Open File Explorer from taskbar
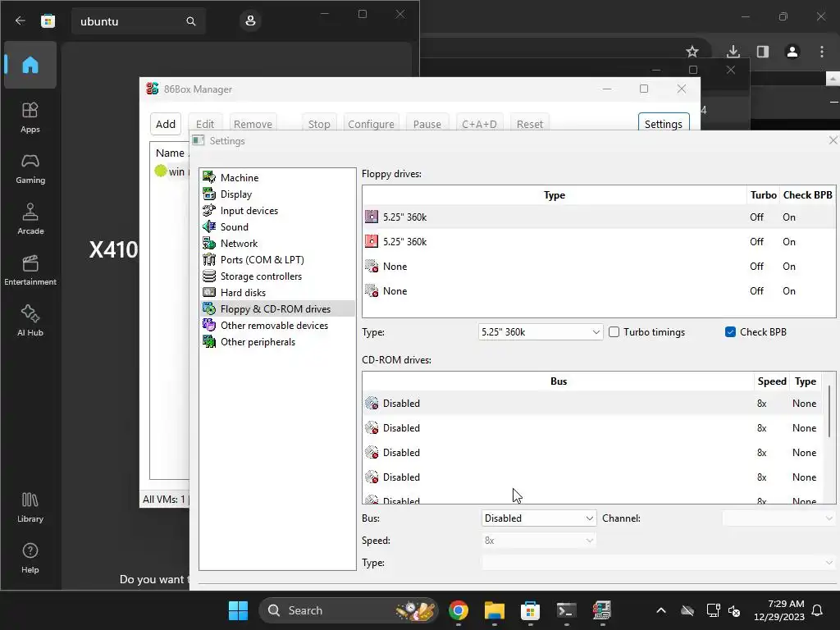Screen dimensions: 840x630 point(495,610)
